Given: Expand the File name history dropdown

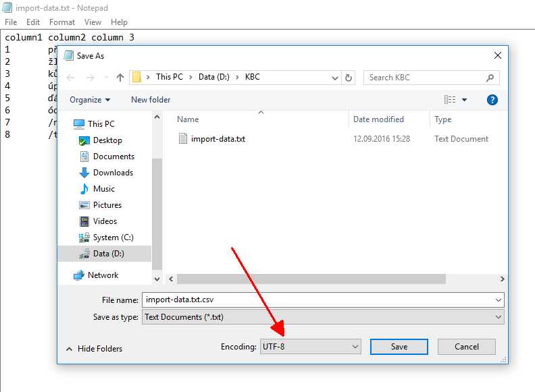Looking at the screenshot, I should click(498, 300).
